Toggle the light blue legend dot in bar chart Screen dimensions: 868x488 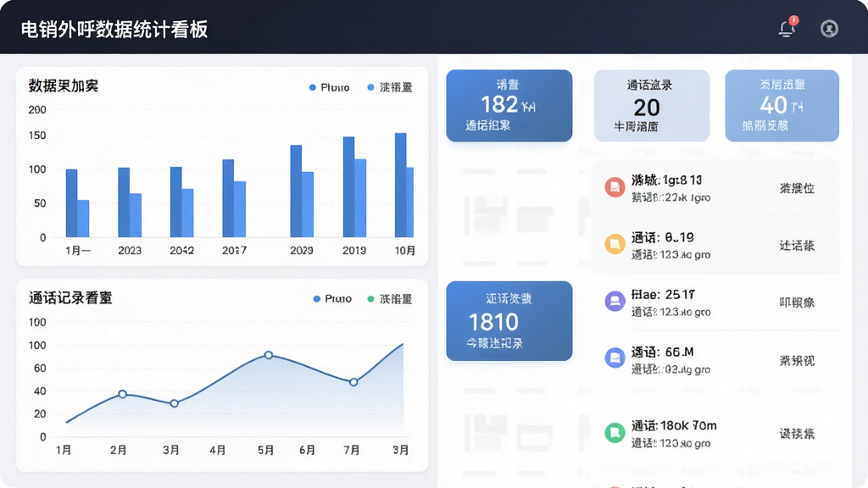pyautogui.click(x=370, y=87)
